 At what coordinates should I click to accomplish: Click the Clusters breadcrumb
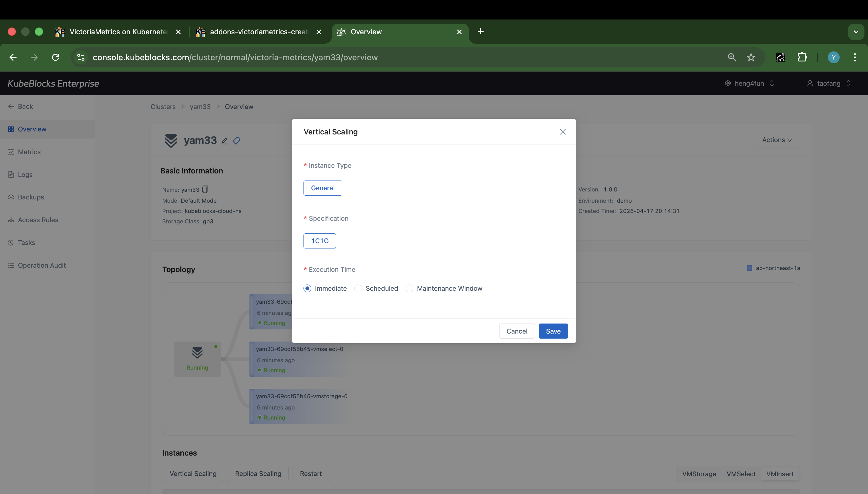(x=163, y=107)
